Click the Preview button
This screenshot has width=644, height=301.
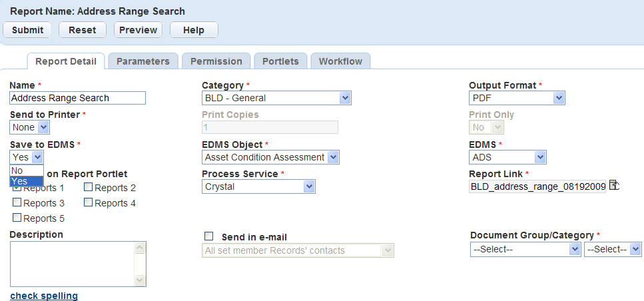(139, 30)
